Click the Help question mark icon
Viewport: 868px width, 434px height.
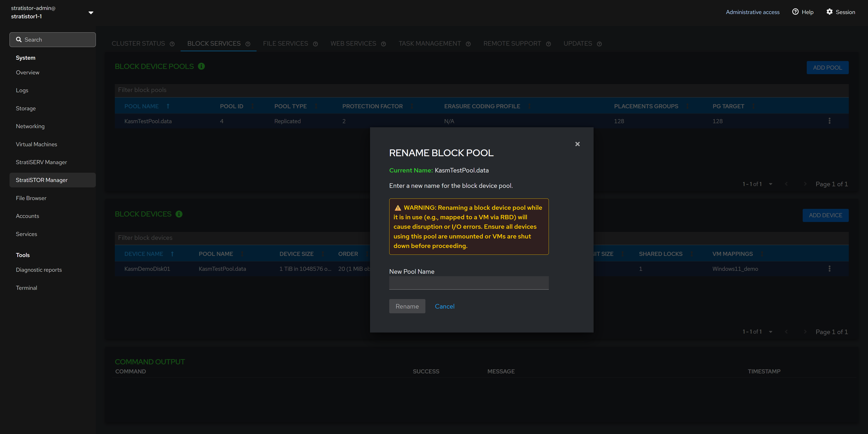[795, 12]
